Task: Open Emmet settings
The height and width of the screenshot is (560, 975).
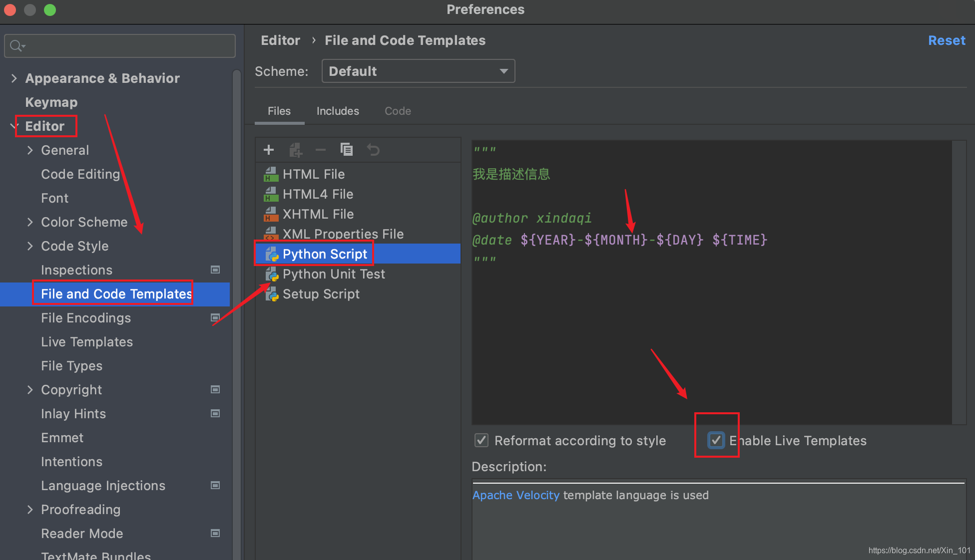Action: [62, 438]
